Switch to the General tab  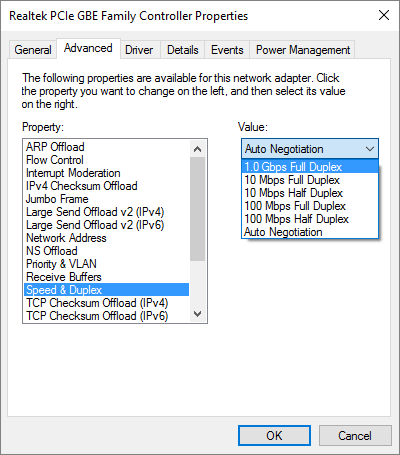point(33,50)
